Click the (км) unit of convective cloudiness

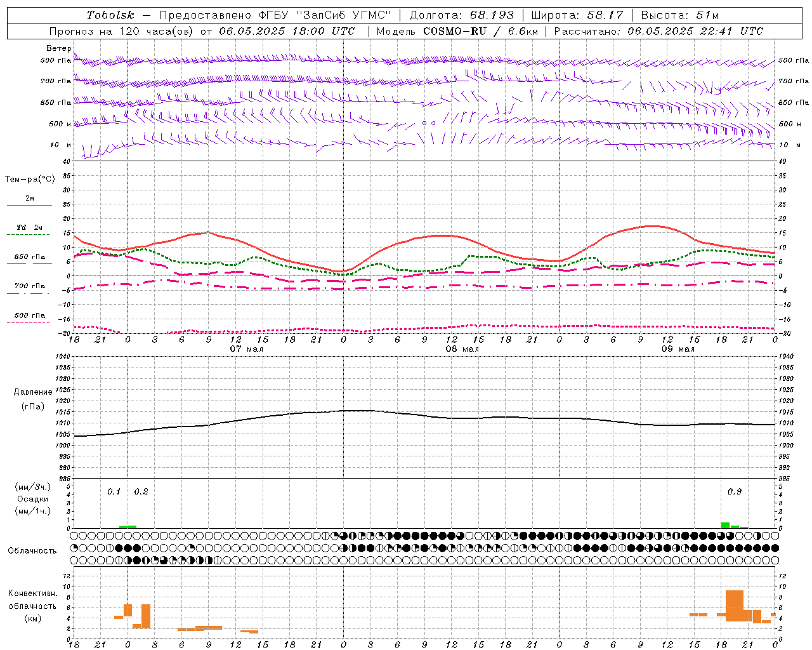click(32, 618)
